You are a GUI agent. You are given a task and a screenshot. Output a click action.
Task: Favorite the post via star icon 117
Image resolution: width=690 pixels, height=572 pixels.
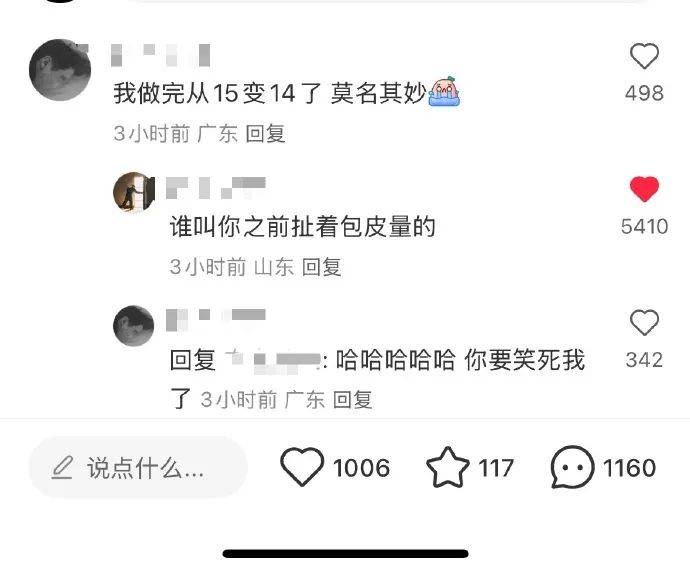click(x=448, y=467)
